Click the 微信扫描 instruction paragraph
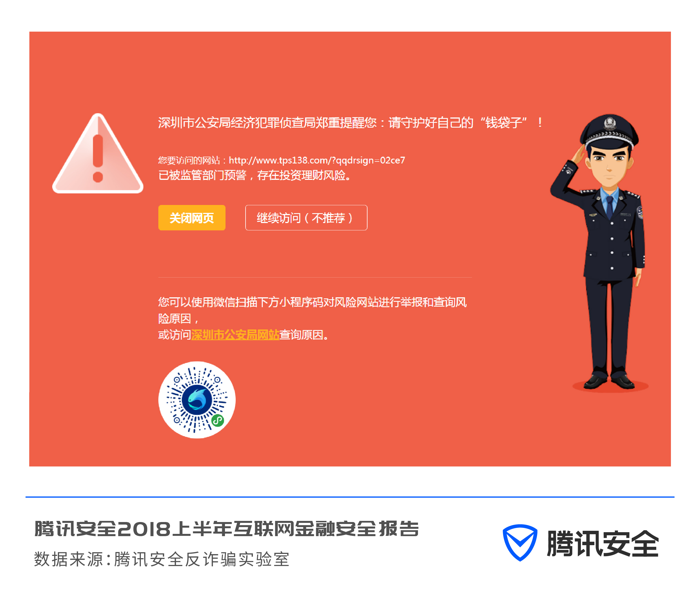 point(312,318)
